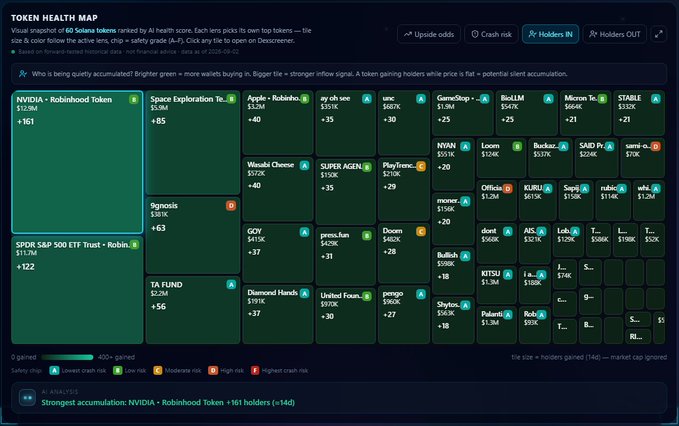Open the moner.. tile

tap(453, 219)
